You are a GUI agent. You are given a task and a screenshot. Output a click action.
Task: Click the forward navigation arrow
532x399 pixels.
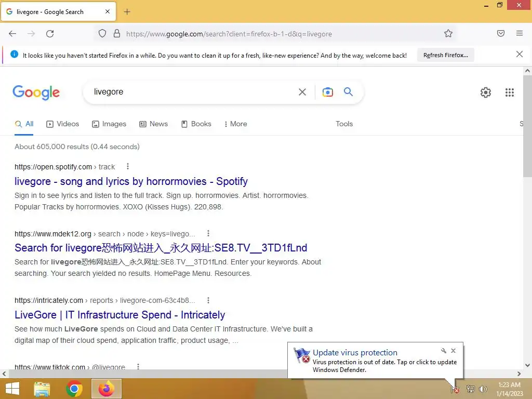[31, 34]
